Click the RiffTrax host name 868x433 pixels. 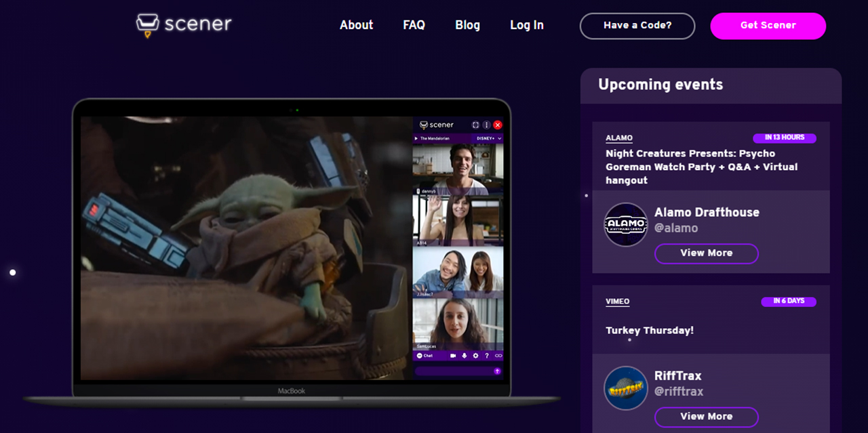(x=678, y=375)
